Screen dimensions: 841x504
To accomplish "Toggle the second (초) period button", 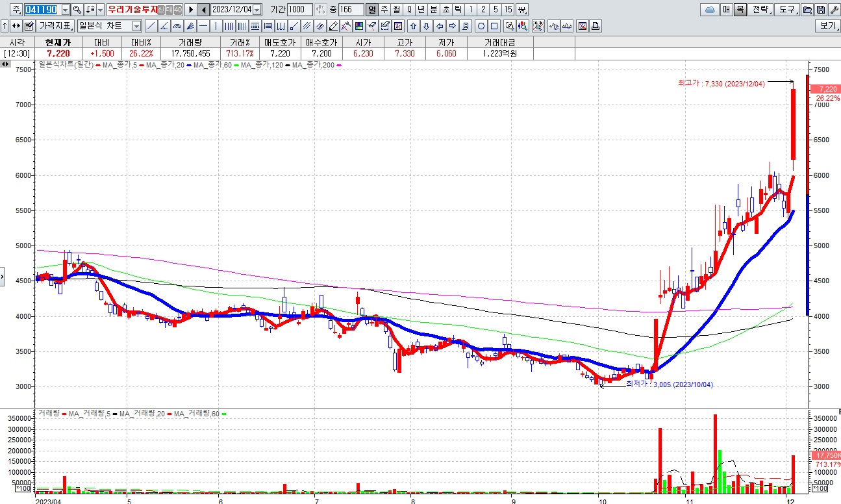I will pyautogui.click(x=446, y=10).
